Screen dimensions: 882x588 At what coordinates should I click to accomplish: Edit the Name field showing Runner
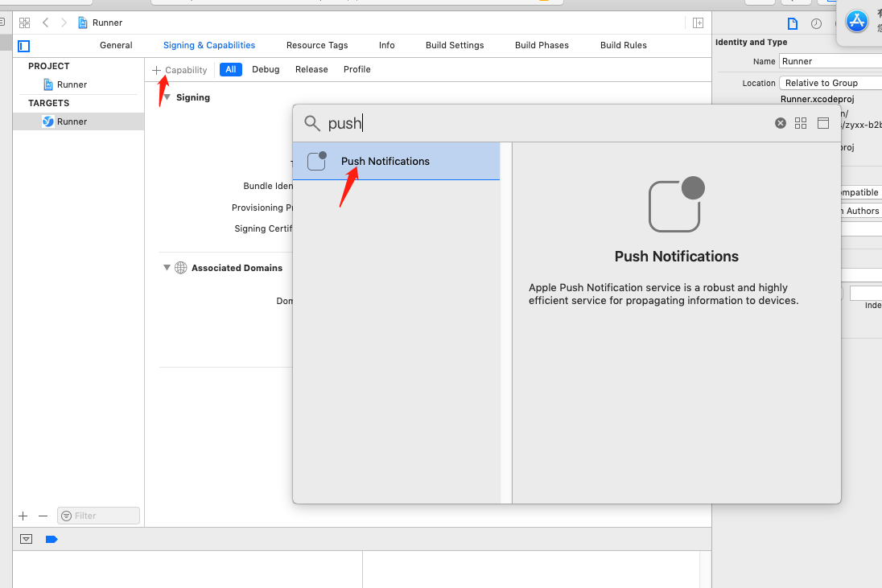click(x=830, y=61)
